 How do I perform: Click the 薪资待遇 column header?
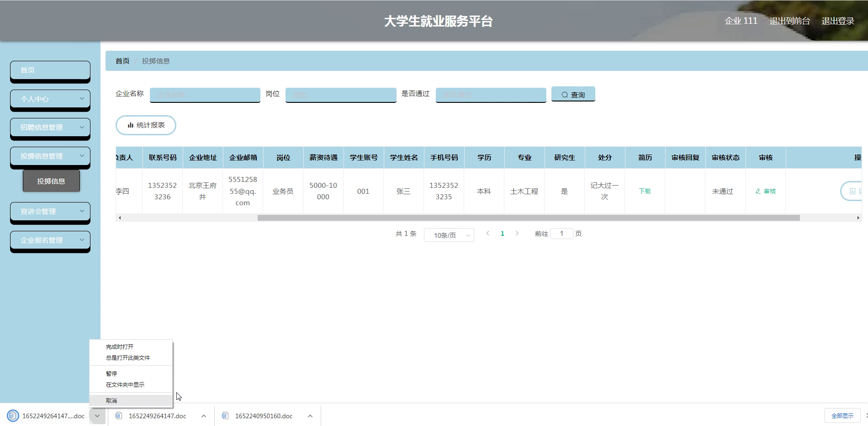323,157
